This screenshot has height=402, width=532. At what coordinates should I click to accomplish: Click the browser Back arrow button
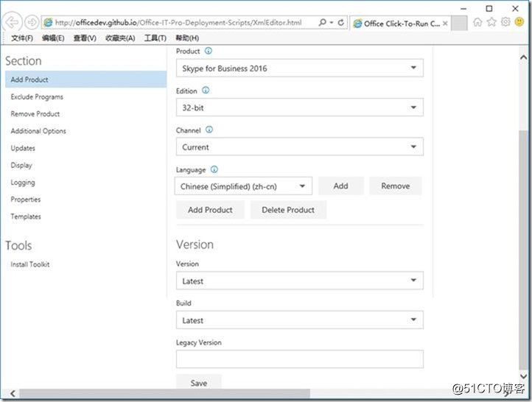(12, 22)
